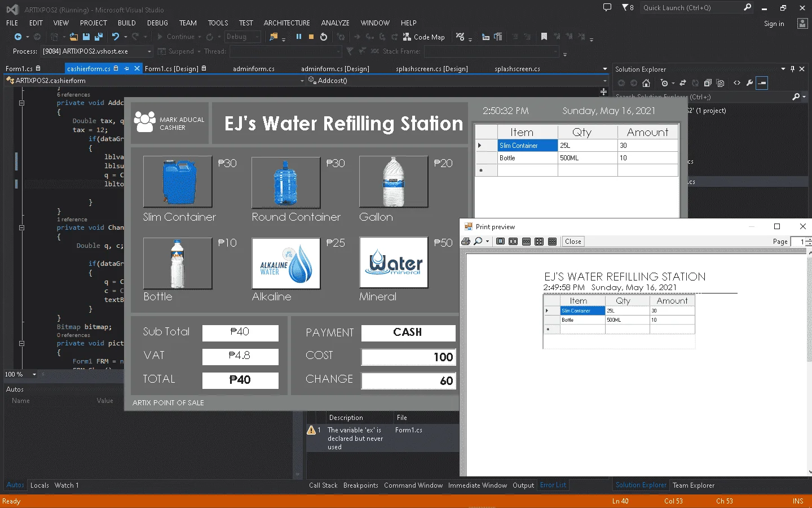Open the Debug configuration dropdown
Screen dimensions: 812x508
click(257, 37)
